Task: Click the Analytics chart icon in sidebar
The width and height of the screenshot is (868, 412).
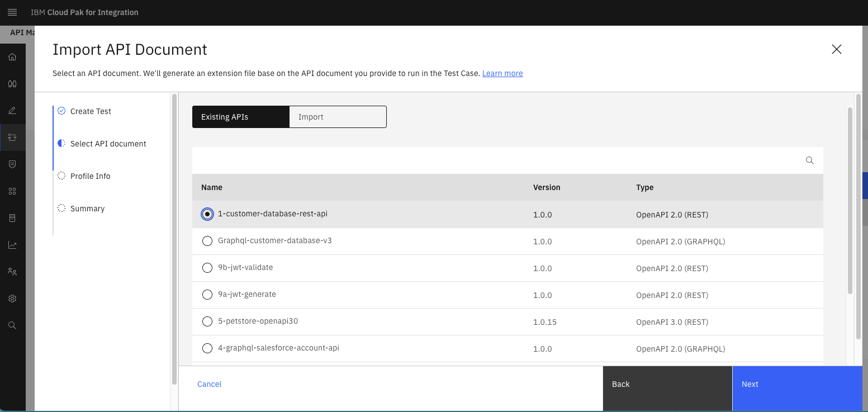Action: tap(12, 245)
